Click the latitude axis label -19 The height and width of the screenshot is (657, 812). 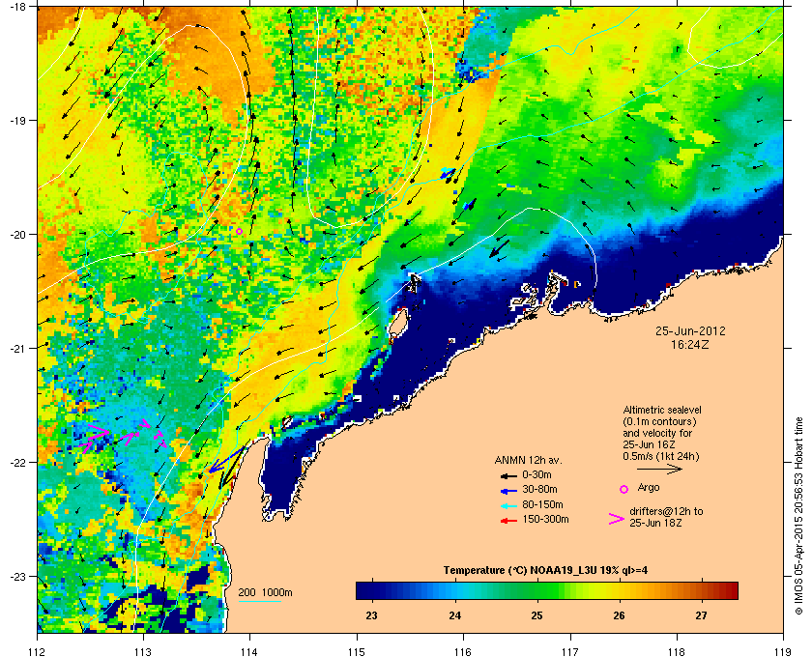(16, 120)
